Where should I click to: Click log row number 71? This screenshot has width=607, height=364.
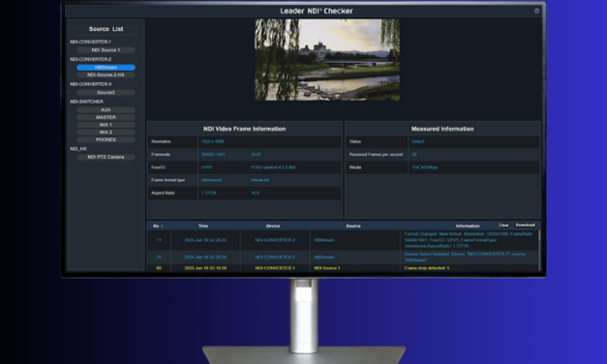159,240
